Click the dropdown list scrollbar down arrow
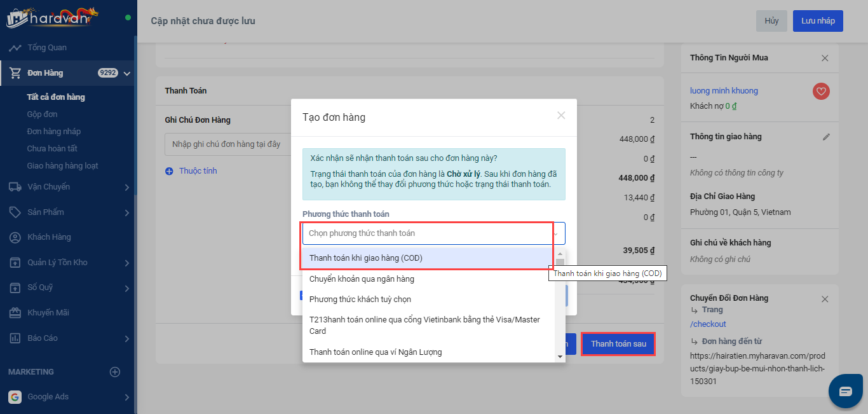The height and width of the screenshot is (414, 868). (x=560, y=357)
